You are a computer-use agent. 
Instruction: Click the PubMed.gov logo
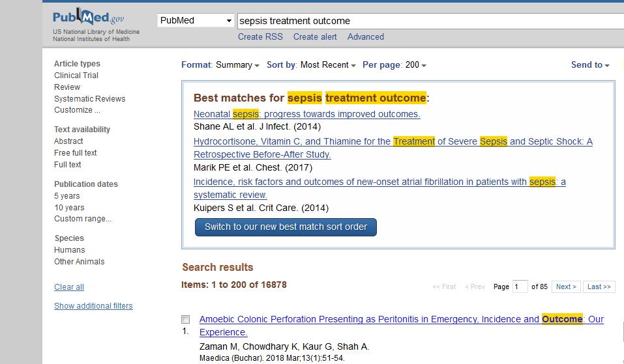pos(88,17)
